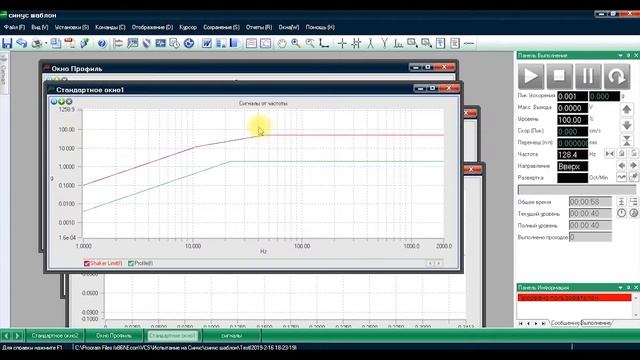Click the blue round icon in Стандартное окно1
The width and height of the screenshot is (640, 360).
[53, 101]
